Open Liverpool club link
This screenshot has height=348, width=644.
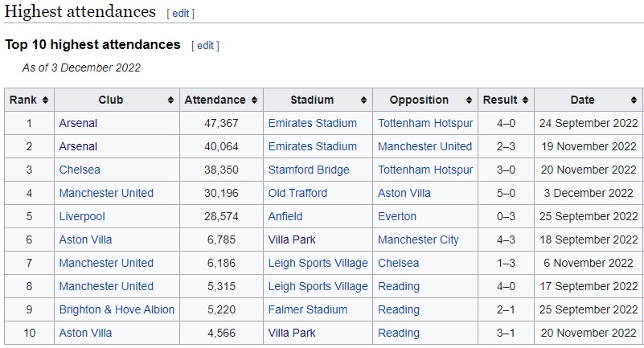[82, 216]
